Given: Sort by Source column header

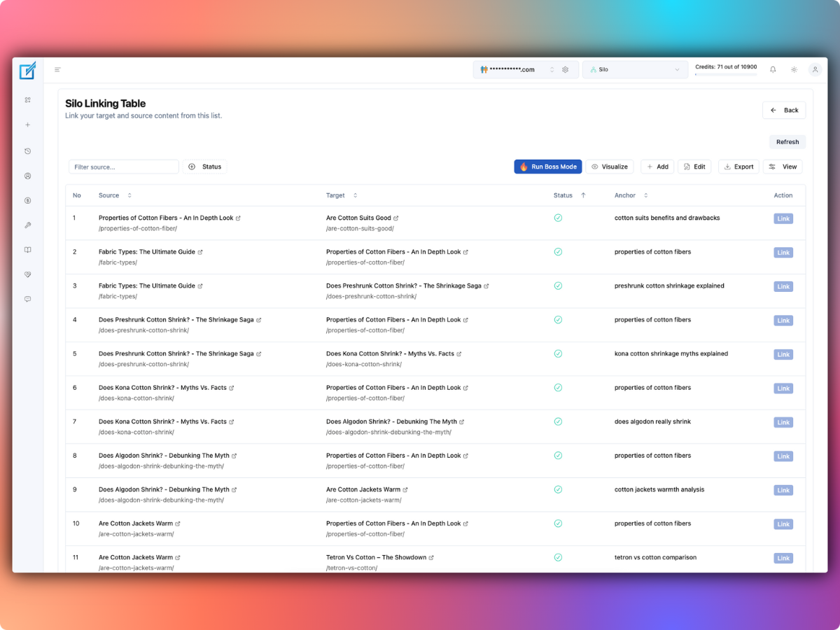Looking at the screenshot, I should click(x=115, y=195).
